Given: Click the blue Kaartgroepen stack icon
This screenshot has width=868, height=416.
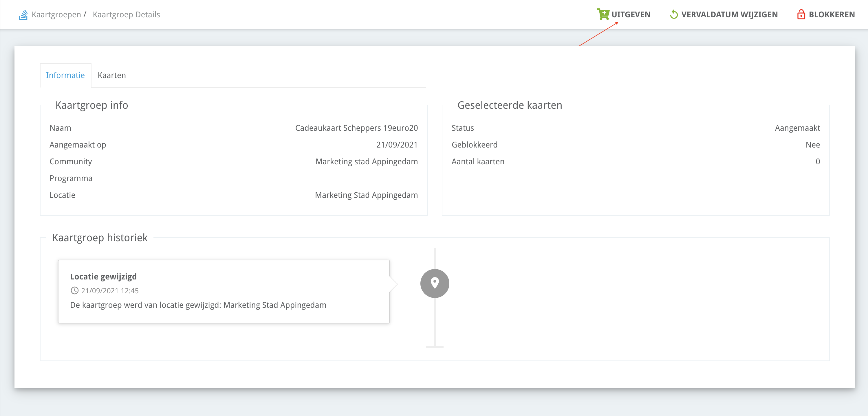Looking at the screenshot, I should [23, 15].
